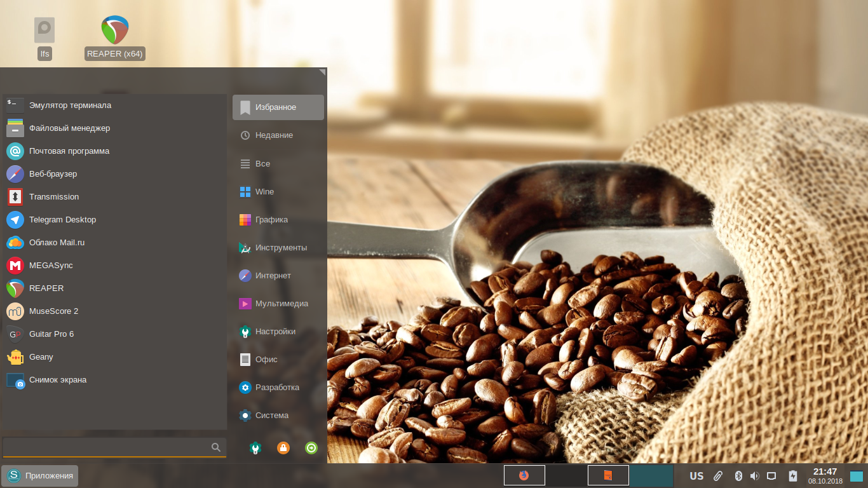Start REAPER from the favorites list
Screen dimensions: 868x488
pyautogui.click(x=46, y=288)
